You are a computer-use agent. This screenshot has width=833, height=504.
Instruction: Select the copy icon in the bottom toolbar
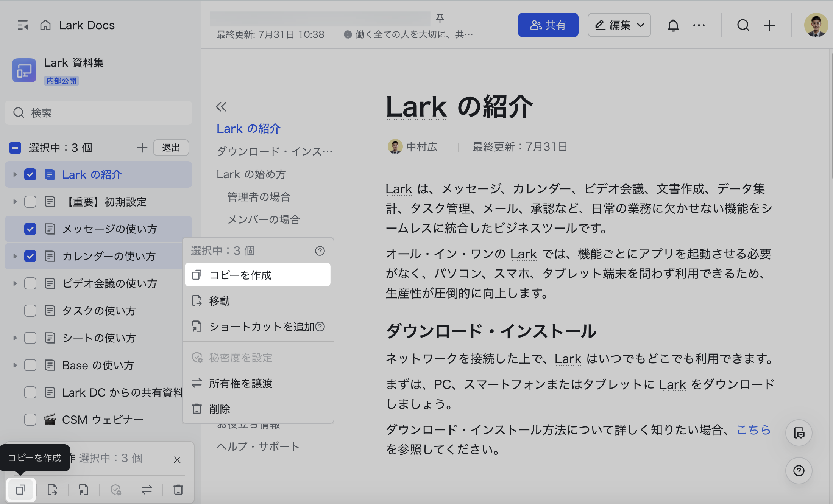[21, 490]
